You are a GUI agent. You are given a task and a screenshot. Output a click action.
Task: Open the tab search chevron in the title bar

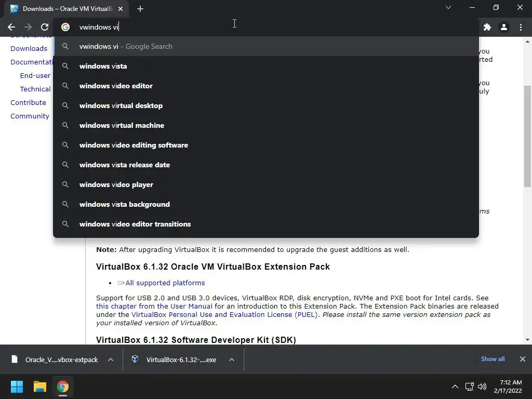coord(448,7)
